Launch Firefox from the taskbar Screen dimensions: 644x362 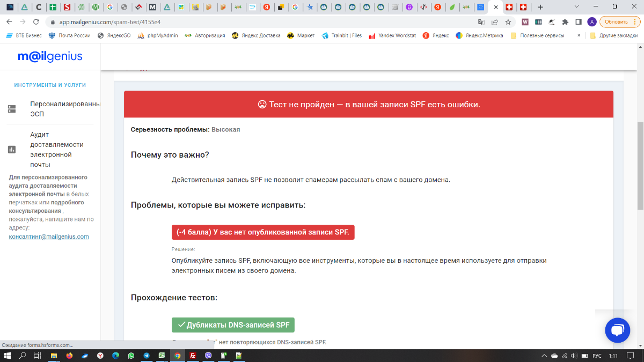pyautogui.click(x=69, y=355)
